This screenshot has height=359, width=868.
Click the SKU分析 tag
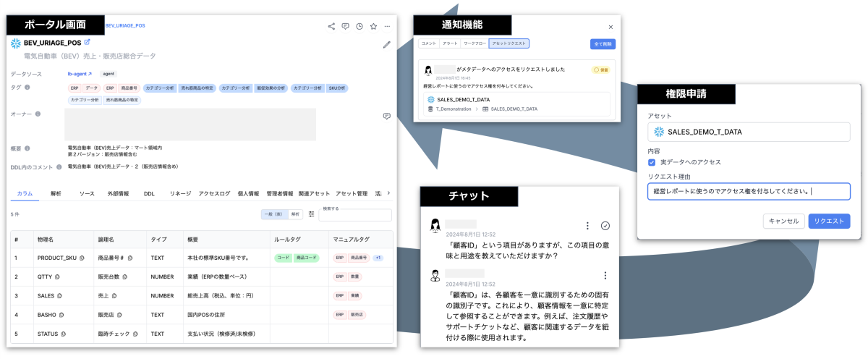click(x=337, y=88)
